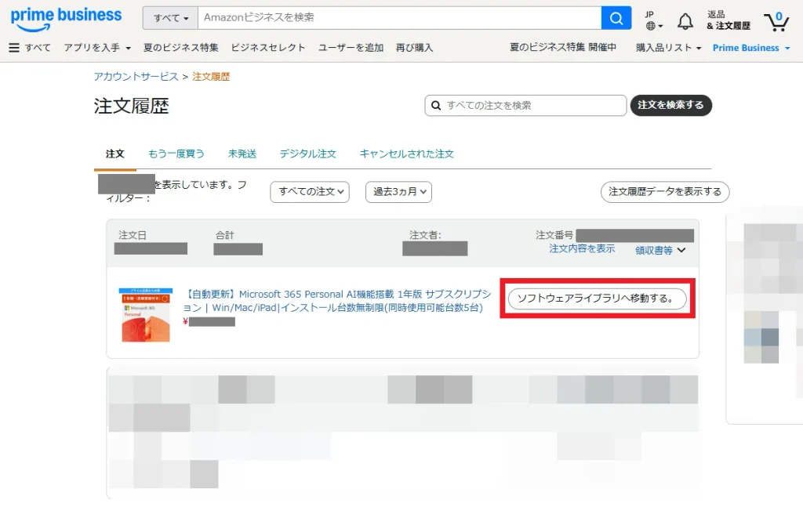Image resolution: width=803 pixels, height=532 pixels.
Task: Open the shopping cart icon
Action: [776, 21]
